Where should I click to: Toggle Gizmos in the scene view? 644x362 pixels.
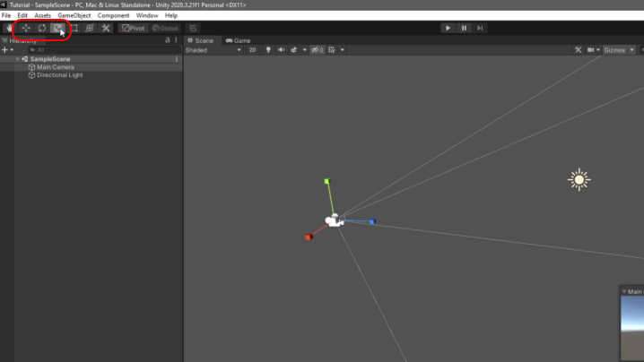tap(614, 50)
